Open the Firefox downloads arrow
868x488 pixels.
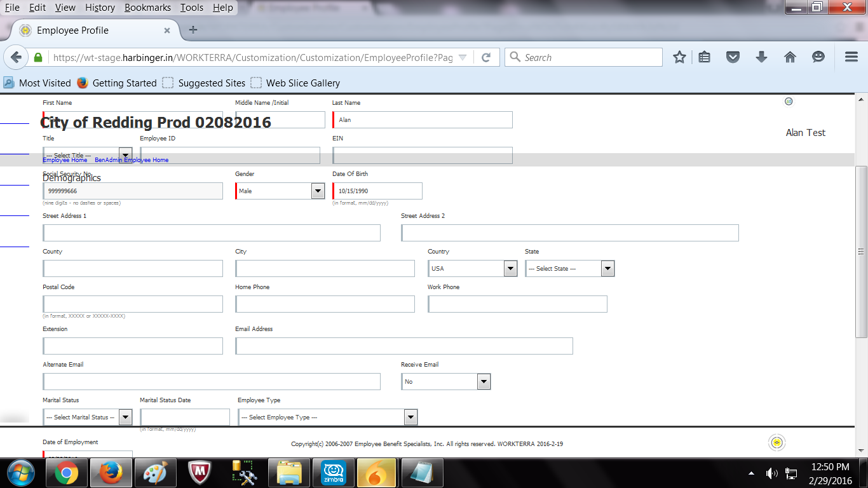coord(761,57)
